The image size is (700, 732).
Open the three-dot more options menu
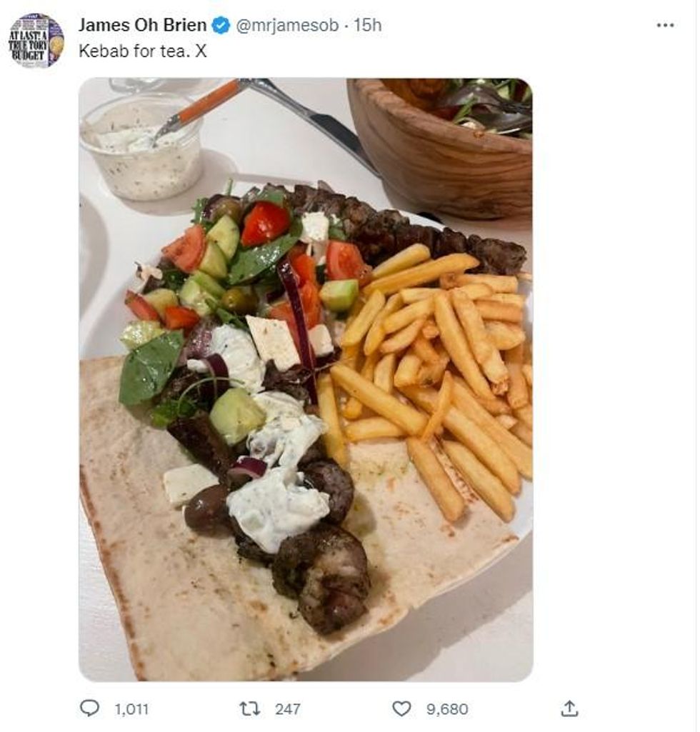tap(665, 26)
